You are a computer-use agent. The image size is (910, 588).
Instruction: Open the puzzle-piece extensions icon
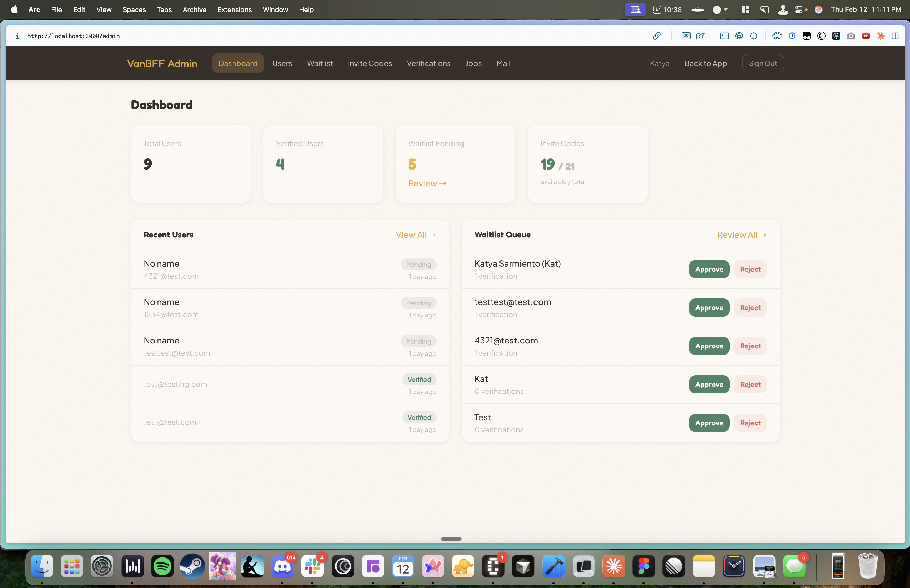[x=777, y=36]
